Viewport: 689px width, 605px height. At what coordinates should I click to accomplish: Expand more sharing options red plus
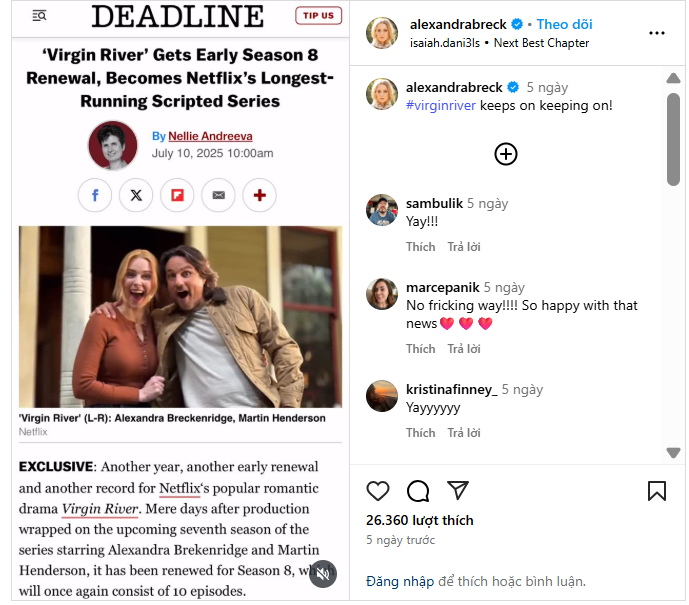pos(260,195)
